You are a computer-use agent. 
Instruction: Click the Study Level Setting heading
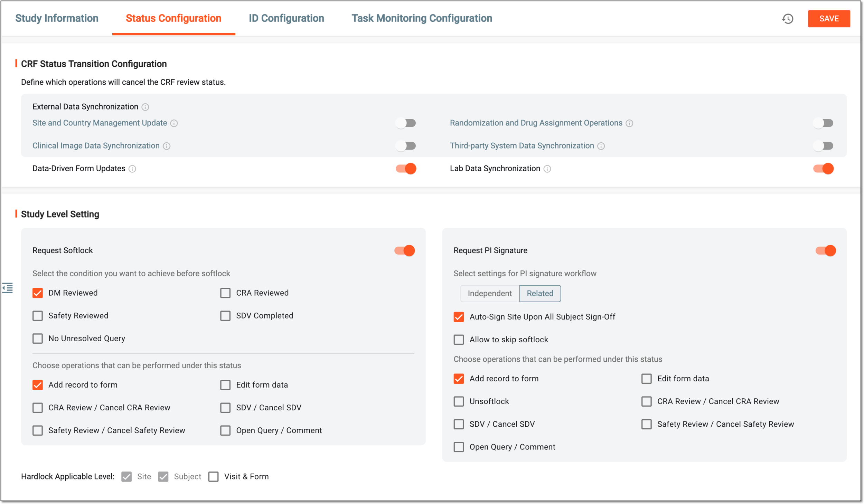click(60, 214)
